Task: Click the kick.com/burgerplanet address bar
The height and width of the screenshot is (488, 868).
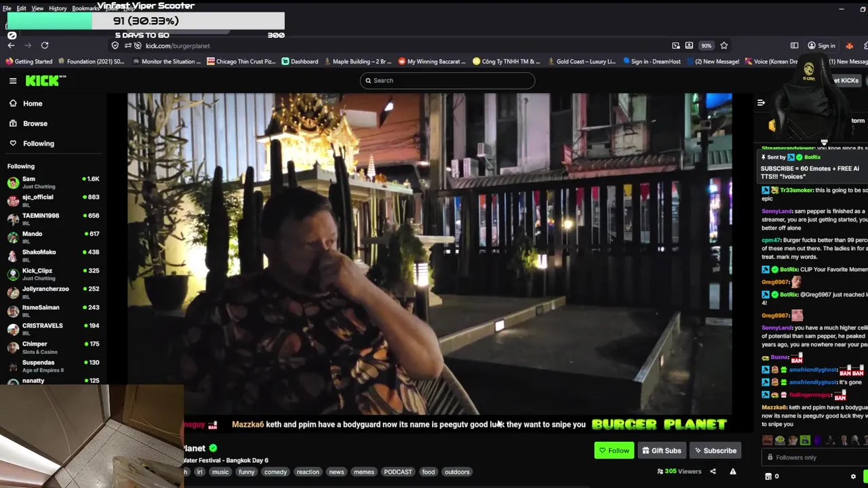Action: 178,45
